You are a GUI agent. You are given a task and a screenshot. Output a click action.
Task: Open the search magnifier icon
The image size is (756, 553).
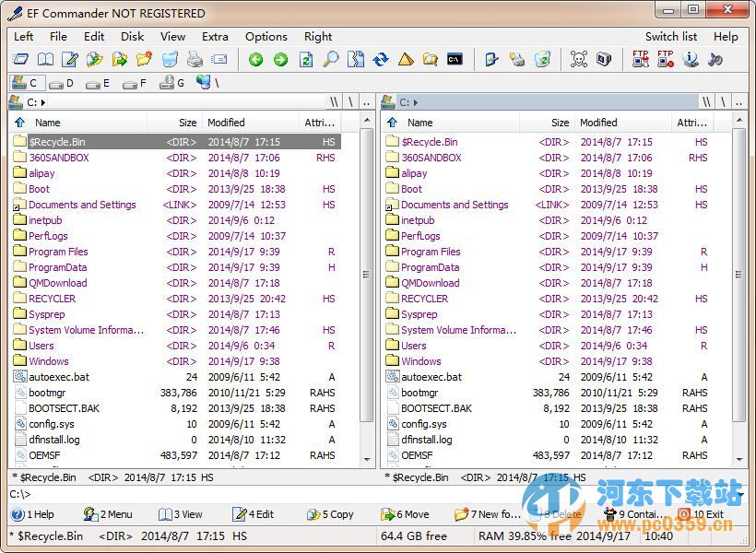coord(332,59)
